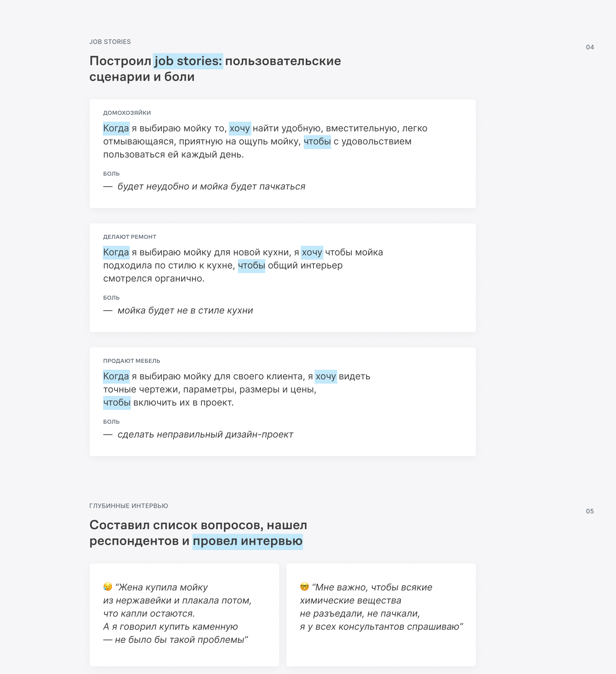Click section number 04
This screenshot has height=674, width=616.
pos(590,47)
